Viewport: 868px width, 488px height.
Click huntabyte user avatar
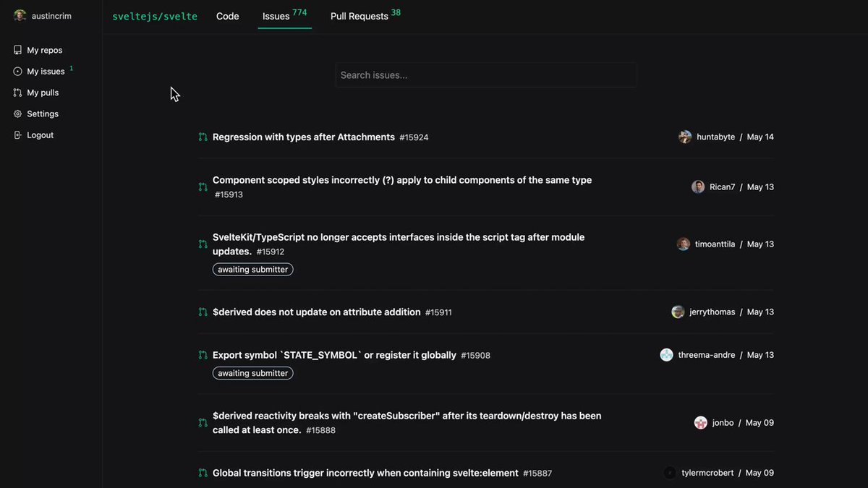pos(685,137)
